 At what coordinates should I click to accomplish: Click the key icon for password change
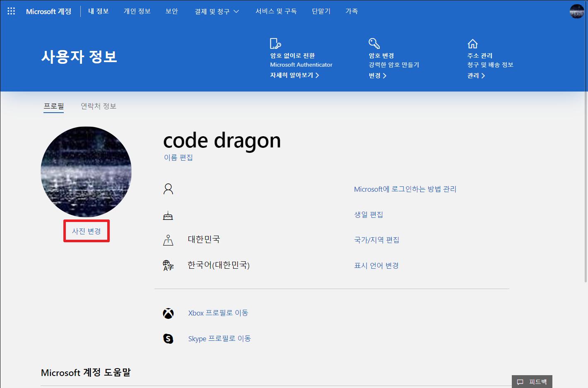[x=374, y=43]
